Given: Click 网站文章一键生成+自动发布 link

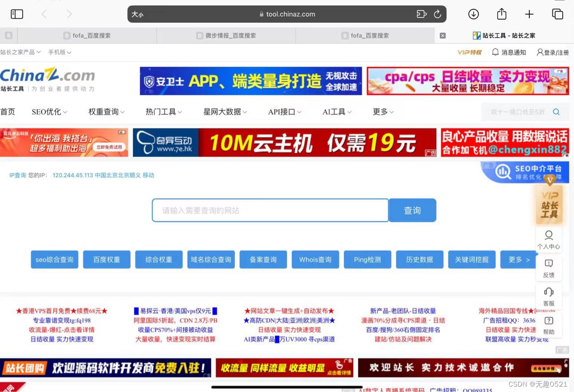Looking at the screenshot, I should click(x=289, y=311).
